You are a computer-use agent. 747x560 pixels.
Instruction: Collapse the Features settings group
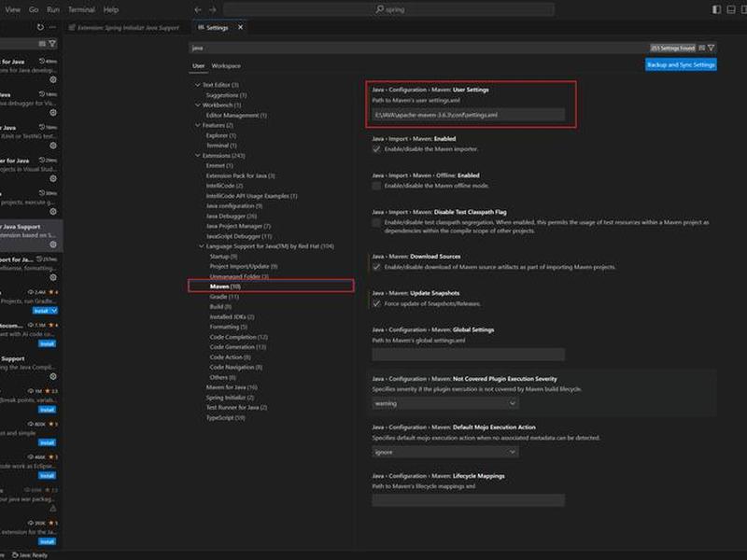(x=198, y=125)
